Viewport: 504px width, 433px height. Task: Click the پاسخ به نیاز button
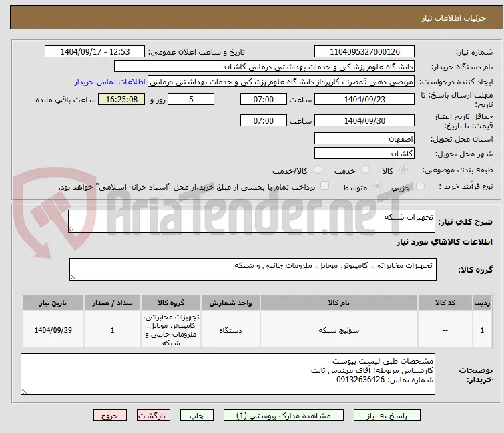(x=387, y=416)
